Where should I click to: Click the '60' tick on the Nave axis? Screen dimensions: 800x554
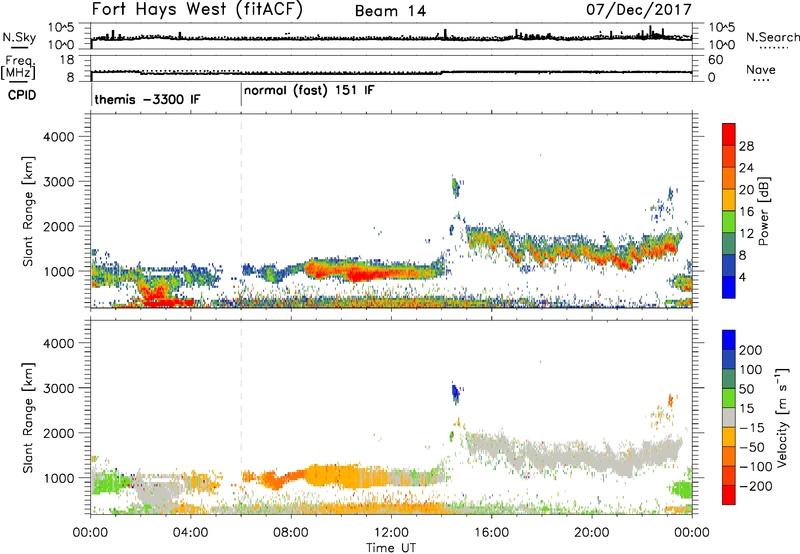click(715, 60)
